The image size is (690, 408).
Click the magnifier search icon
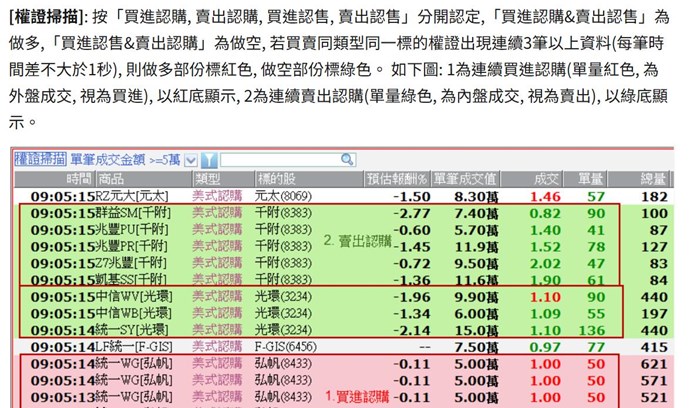click(x=348, y=159)
